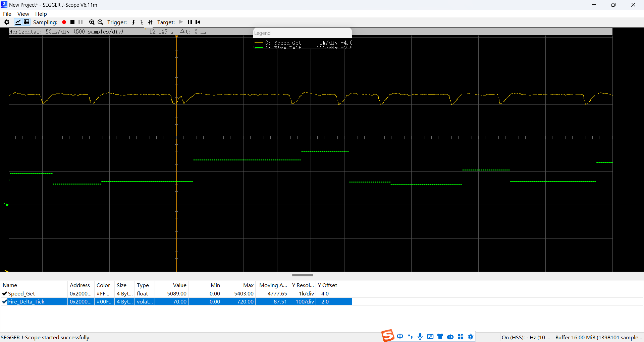Click the Sogou input method logo

click(388, 336)
